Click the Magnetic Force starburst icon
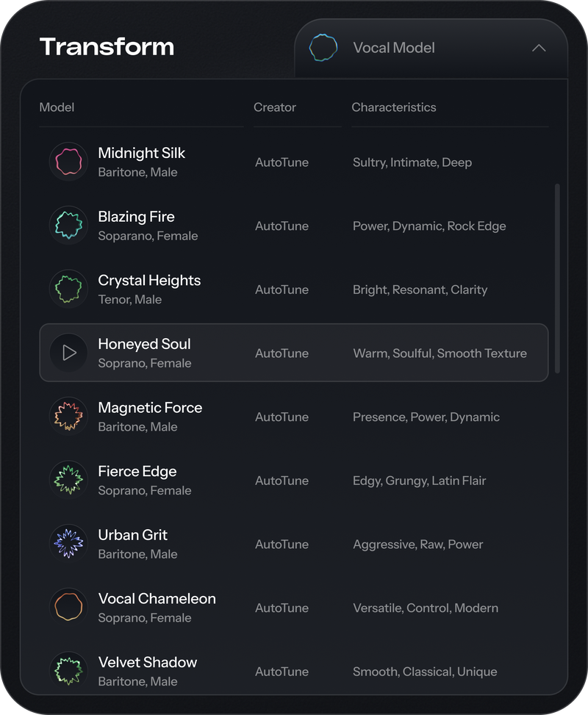This screenshot has width=588, height=715. click(68, 416)
